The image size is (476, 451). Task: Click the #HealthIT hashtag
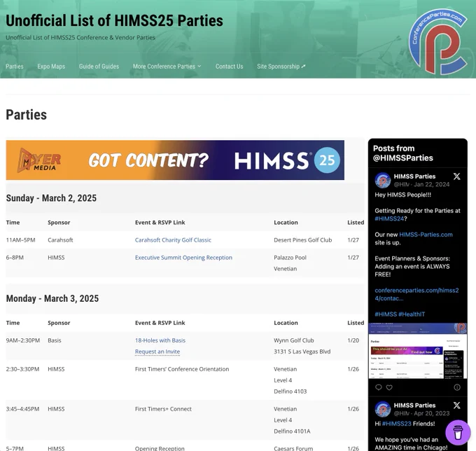tap(412, 314)
